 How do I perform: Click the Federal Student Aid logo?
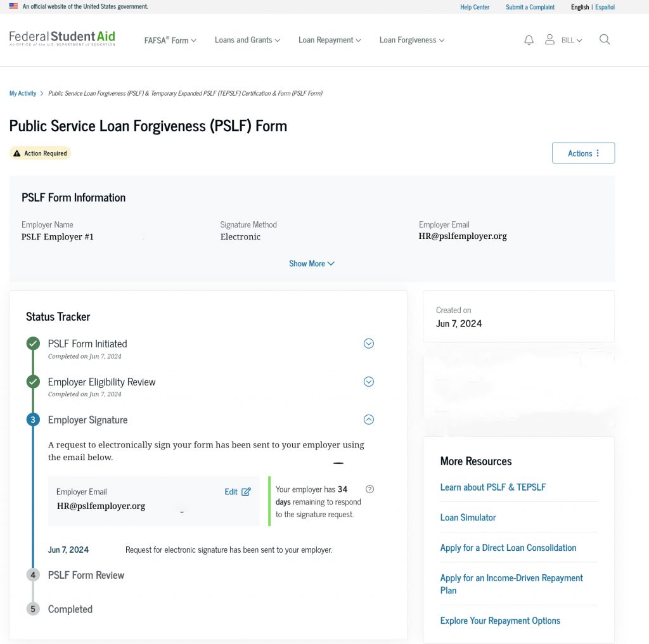(61, 39)
